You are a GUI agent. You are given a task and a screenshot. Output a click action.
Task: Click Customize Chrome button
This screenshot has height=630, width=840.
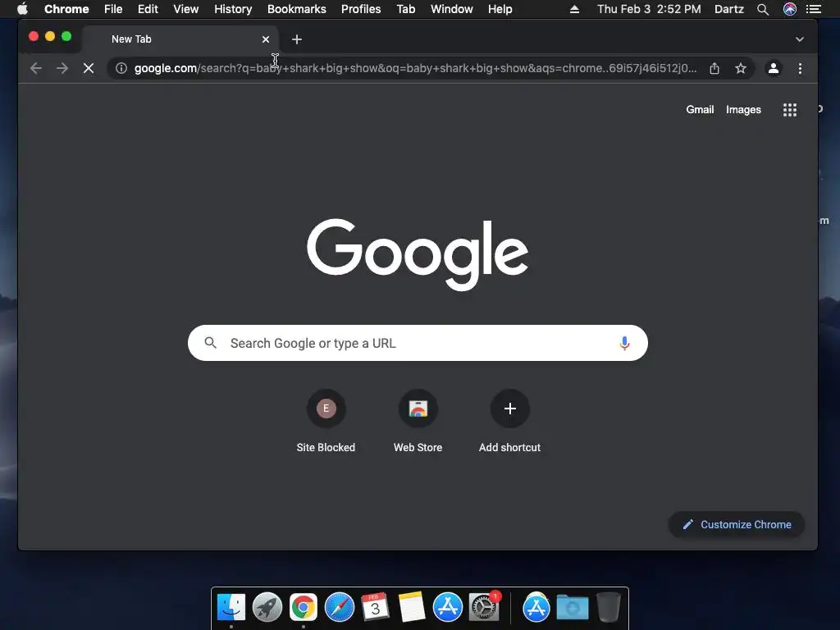[x=737, y=524]
